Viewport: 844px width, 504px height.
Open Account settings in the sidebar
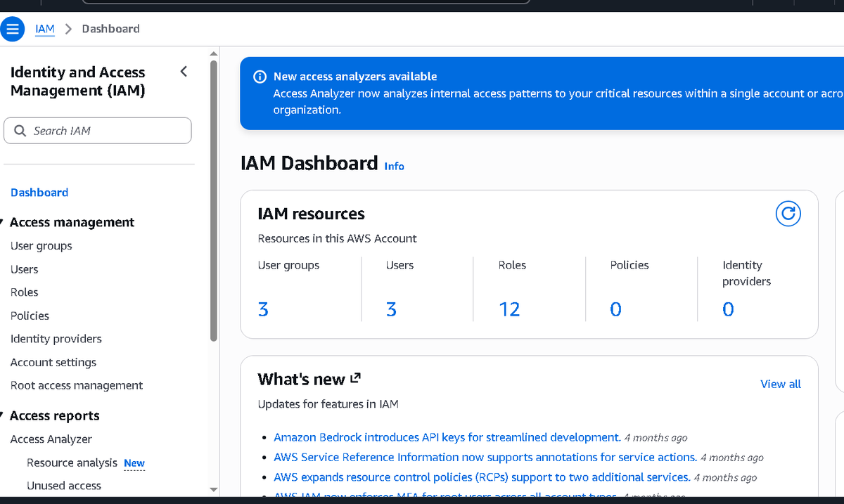pos(53,363)
